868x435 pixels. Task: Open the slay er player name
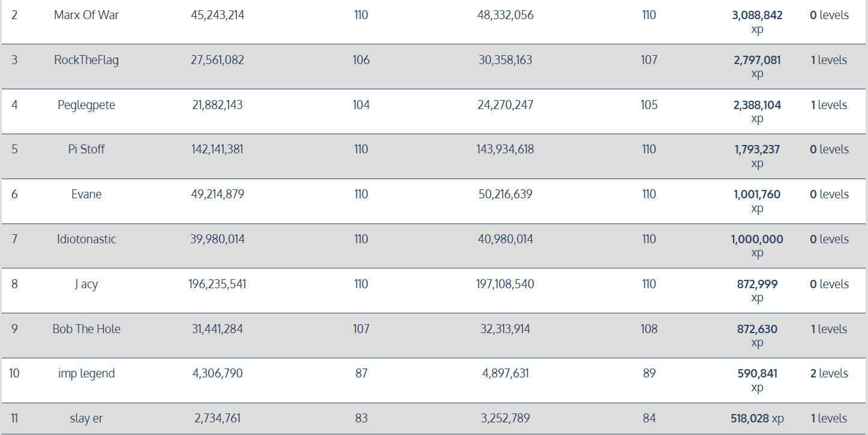(86, 418)
